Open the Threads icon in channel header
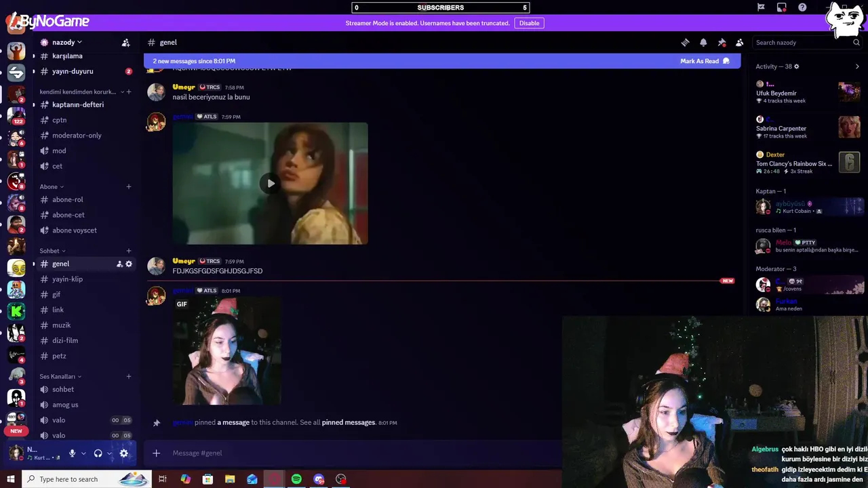This screenshot has width=868, height=488. point(685,42)
